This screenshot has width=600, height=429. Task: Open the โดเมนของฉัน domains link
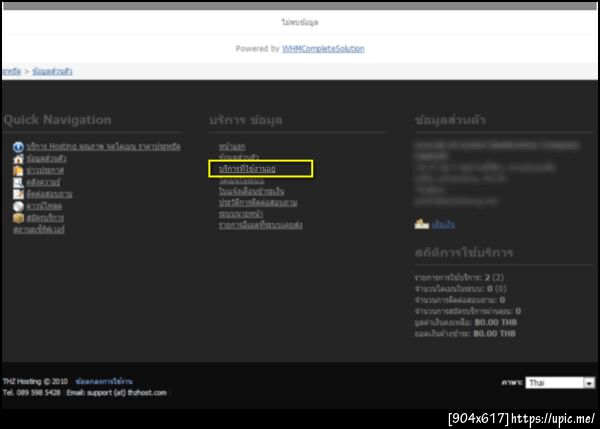(241, 181)
